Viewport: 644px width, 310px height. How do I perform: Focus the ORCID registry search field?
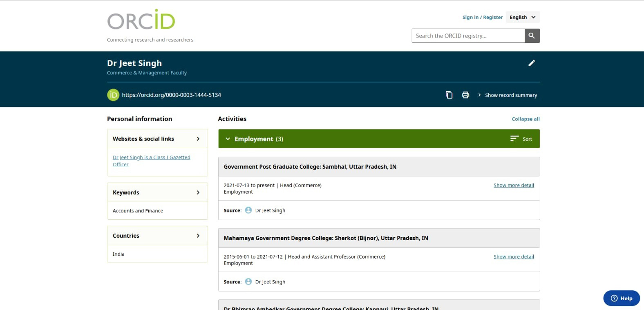tap(468, 36)
